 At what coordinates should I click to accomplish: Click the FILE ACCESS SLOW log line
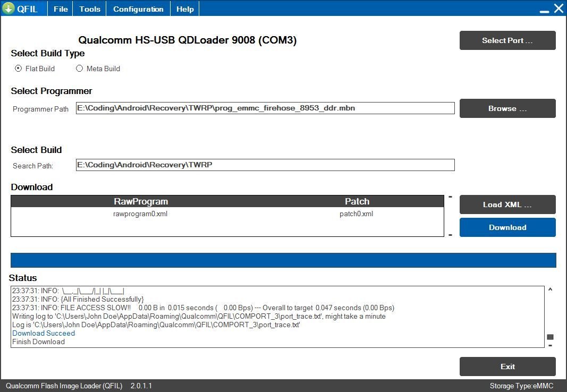click(203, 308)
